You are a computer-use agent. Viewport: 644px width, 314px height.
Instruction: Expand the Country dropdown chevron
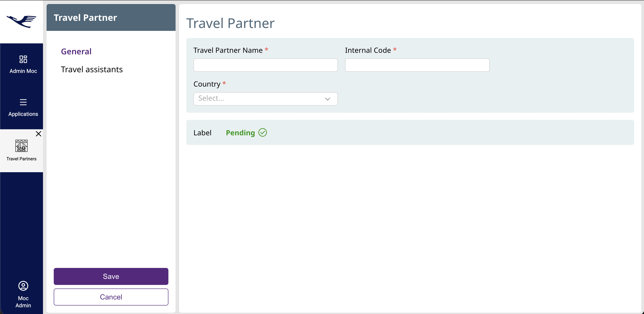pos(327,99)
